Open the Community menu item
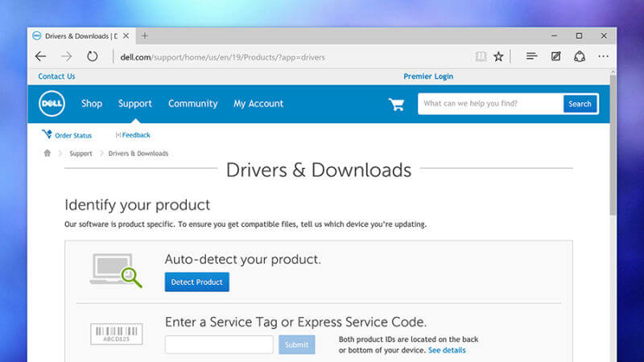 (192, 104)
